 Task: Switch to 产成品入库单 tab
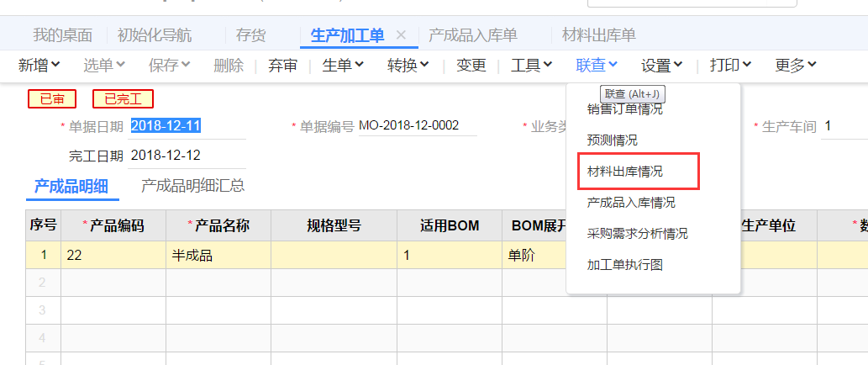[472, 35]
